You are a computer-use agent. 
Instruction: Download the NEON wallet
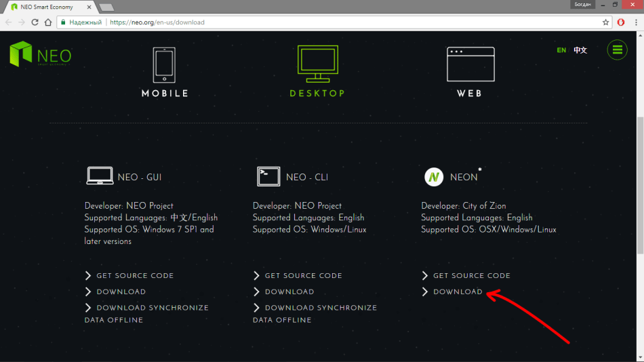458,291
